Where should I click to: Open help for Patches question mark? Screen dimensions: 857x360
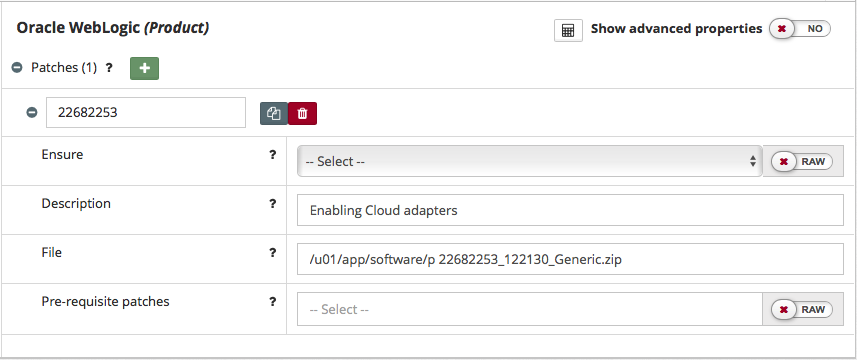point(109,68)
